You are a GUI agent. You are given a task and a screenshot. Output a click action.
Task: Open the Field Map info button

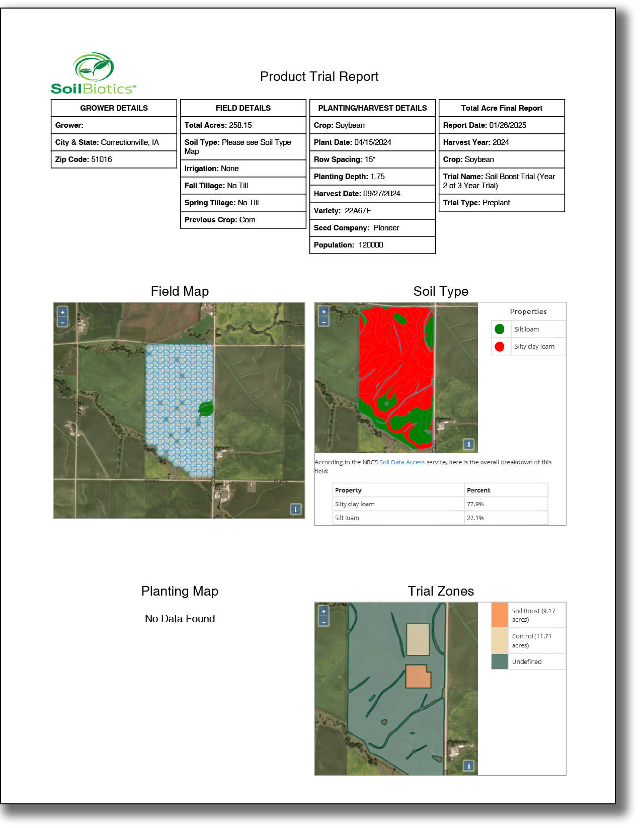tap(296, 509)
